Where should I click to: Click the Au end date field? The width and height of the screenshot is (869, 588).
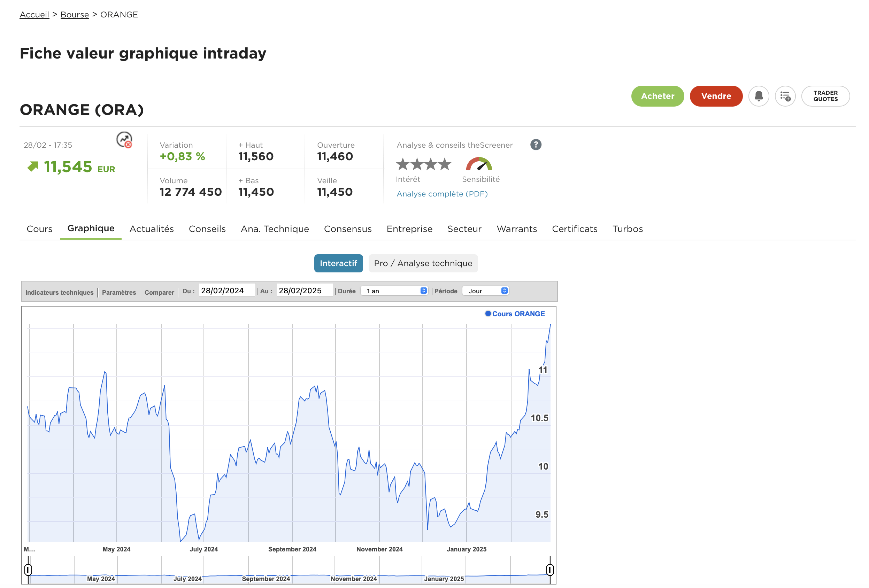305,291
